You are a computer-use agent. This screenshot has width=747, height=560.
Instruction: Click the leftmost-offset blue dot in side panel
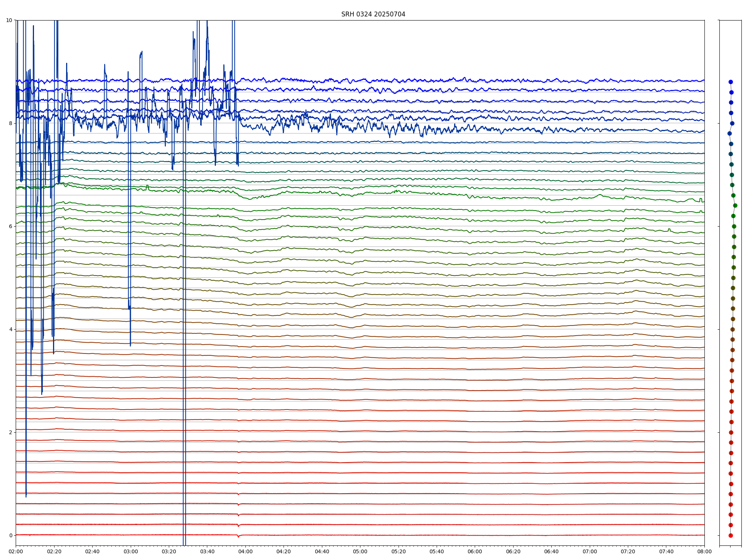[729, 133]
